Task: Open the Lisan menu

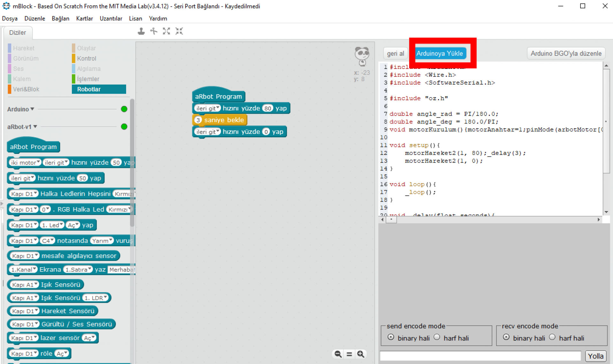Action: tap(135, 19)
